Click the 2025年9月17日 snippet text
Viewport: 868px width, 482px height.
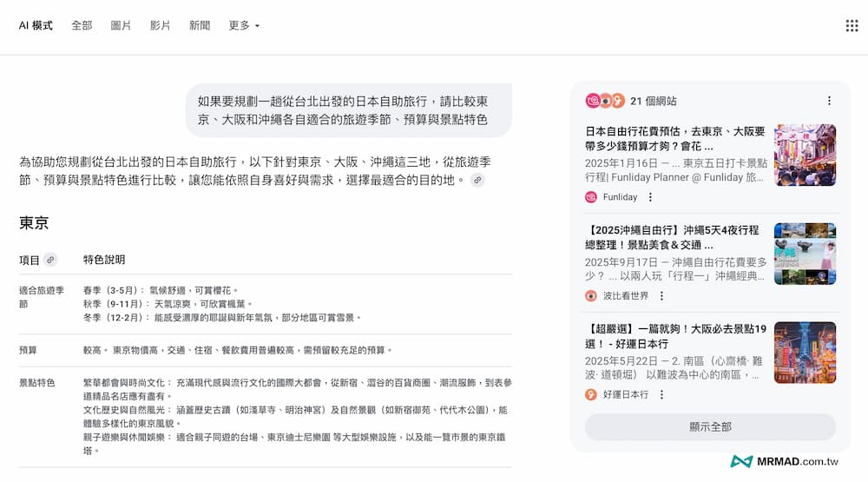tap(676, 268)
